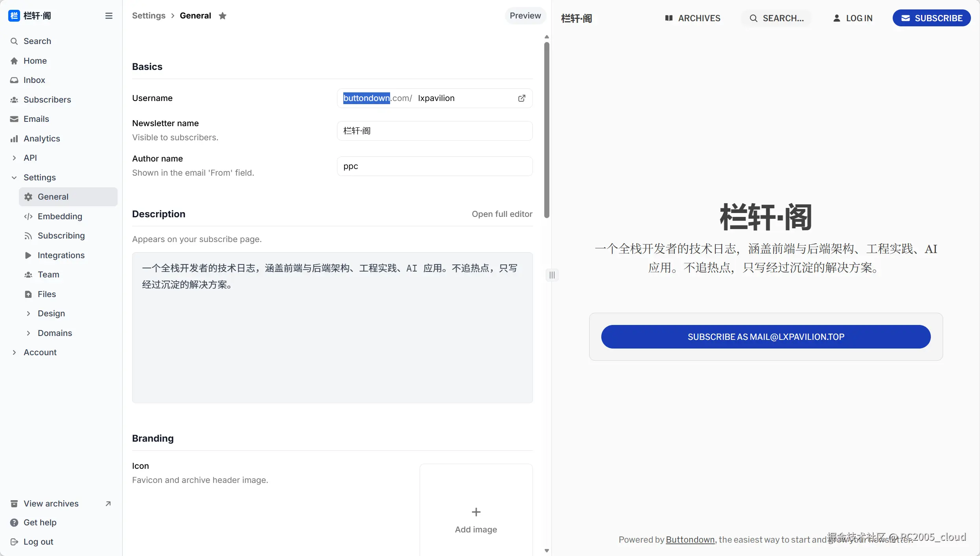Click the external arrow beside View archives
980x556 pixels.
(108, 504)
